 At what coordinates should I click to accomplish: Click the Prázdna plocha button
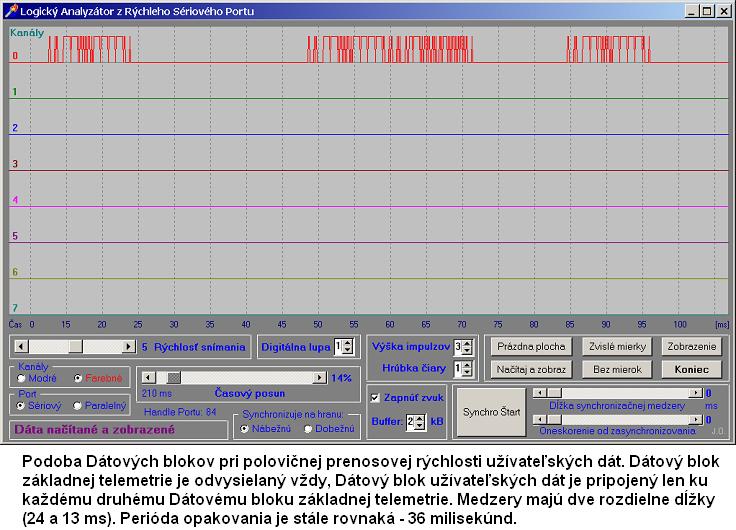coord(531,346)
